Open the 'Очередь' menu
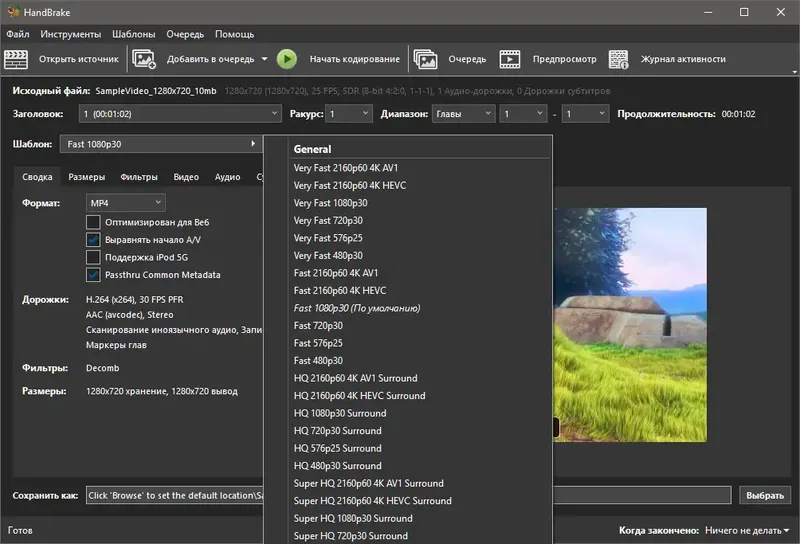The image size is (800, 544). coord(185,34)
